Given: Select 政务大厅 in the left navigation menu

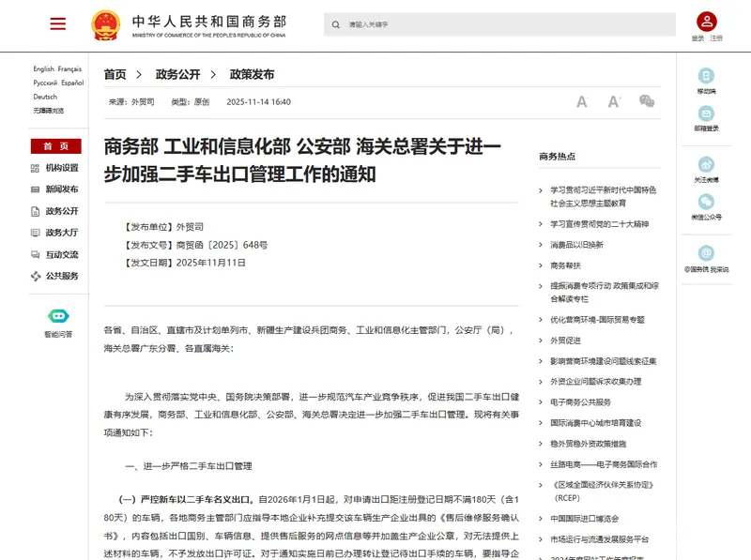Looking at the screenshot, I should [62, 233].
